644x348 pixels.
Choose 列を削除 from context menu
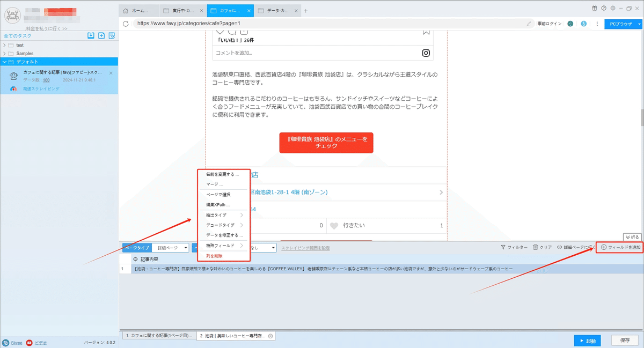[x=214, y=256]
